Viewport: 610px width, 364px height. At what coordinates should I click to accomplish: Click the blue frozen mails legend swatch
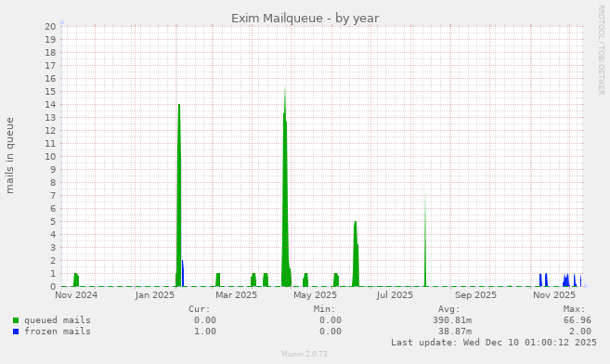coord(16,331)
